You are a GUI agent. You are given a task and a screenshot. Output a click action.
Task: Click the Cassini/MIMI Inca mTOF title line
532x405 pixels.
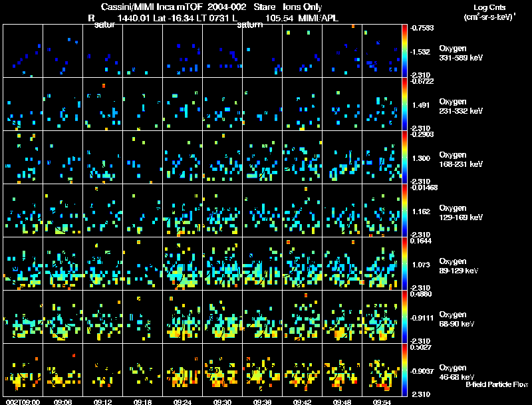(211, 7)
